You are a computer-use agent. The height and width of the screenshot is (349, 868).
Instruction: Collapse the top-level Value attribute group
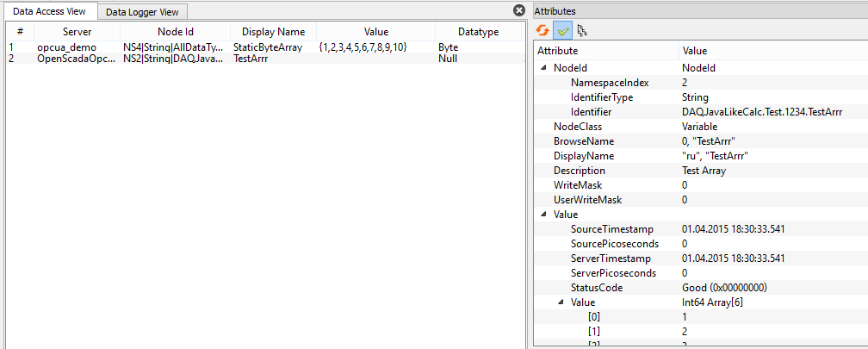[543, 215]
